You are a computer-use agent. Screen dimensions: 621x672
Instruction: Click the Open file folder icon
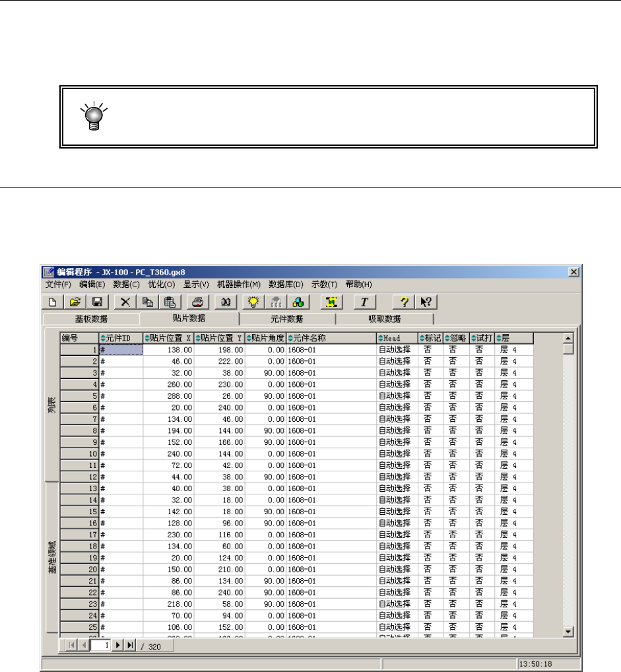pos(75,302)
